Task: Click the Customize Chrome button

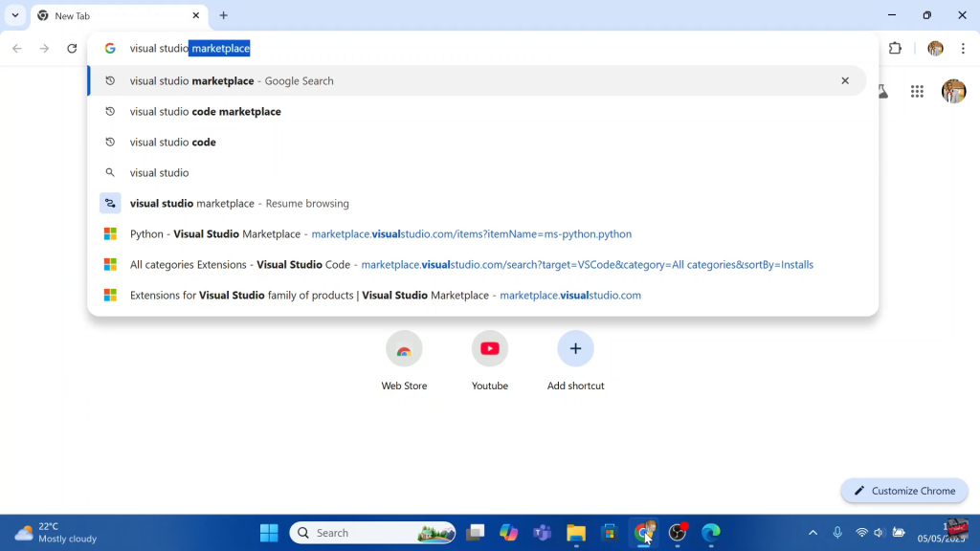Action: (903, 491)
